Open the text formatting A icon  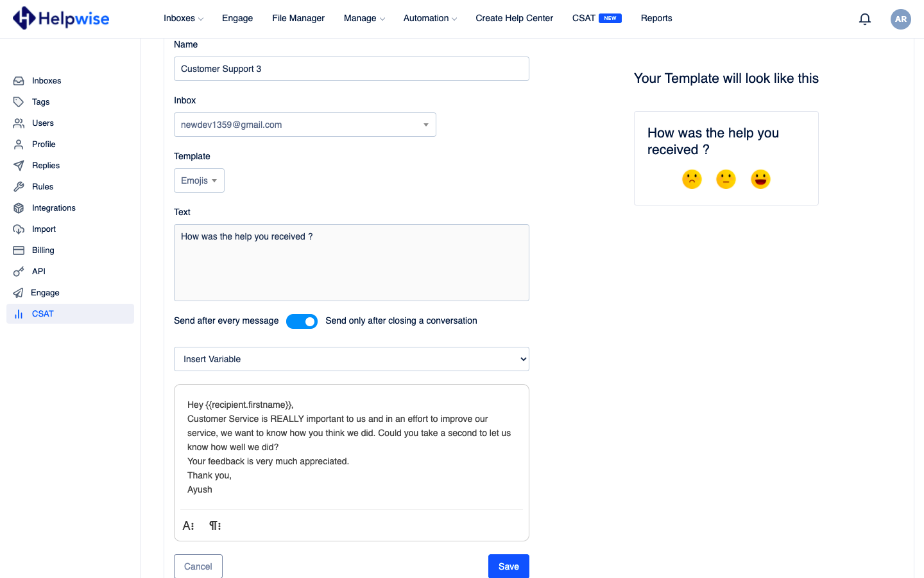(188, 525)
